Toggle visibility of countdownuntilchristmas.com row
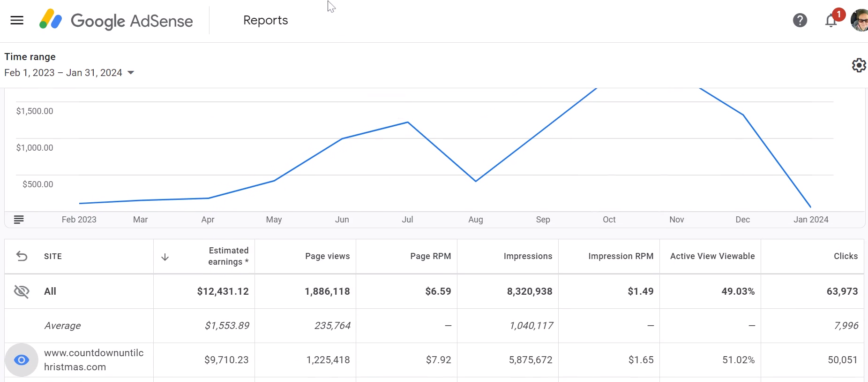The image size is (868, 382). pos(22,360)
